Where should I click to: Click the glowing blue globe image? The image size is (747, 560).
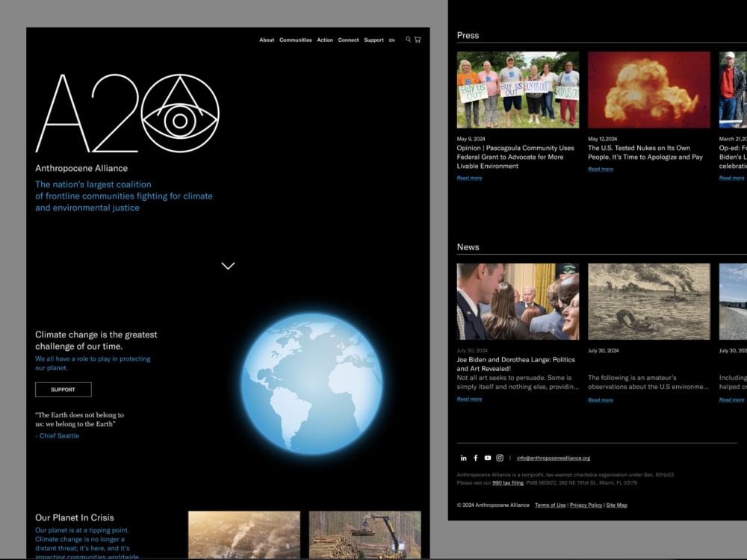[311, 384]
